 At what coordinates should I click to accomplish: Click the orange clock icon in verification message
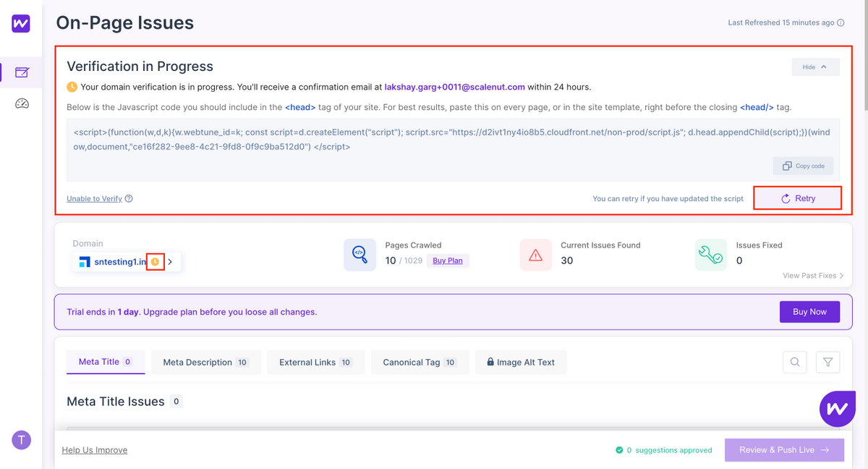(x=72, y=87)
